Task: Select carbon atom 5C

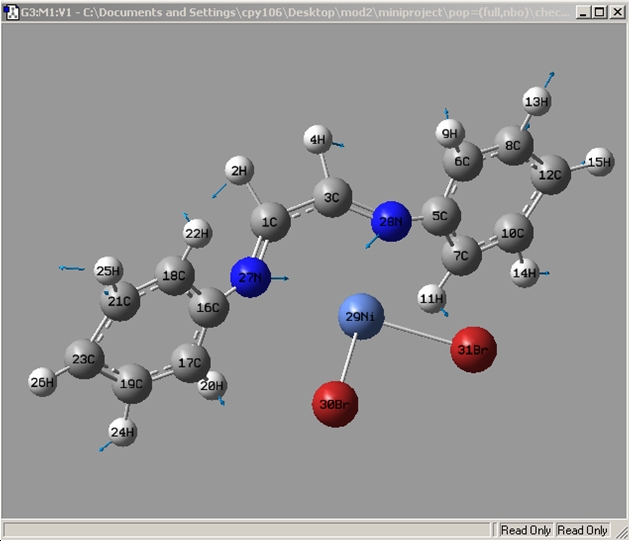Action: tap(440, 216)
